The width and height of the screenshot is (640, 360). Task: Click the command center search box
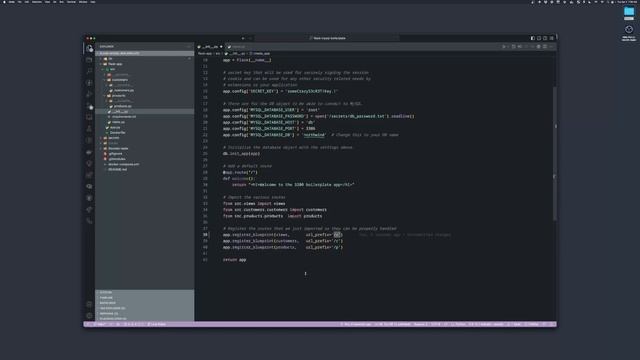coord(327,38)
